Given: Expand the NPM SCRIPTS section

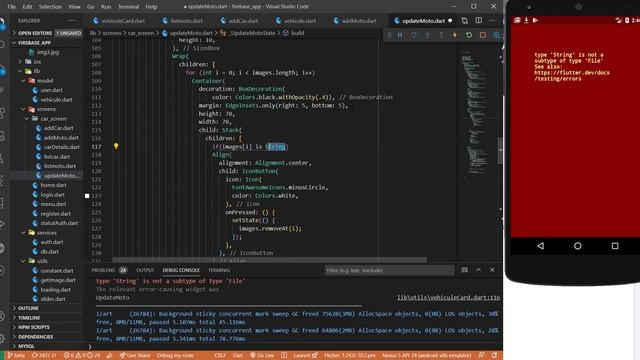Looking at the screenshot, I should (46, 327).
